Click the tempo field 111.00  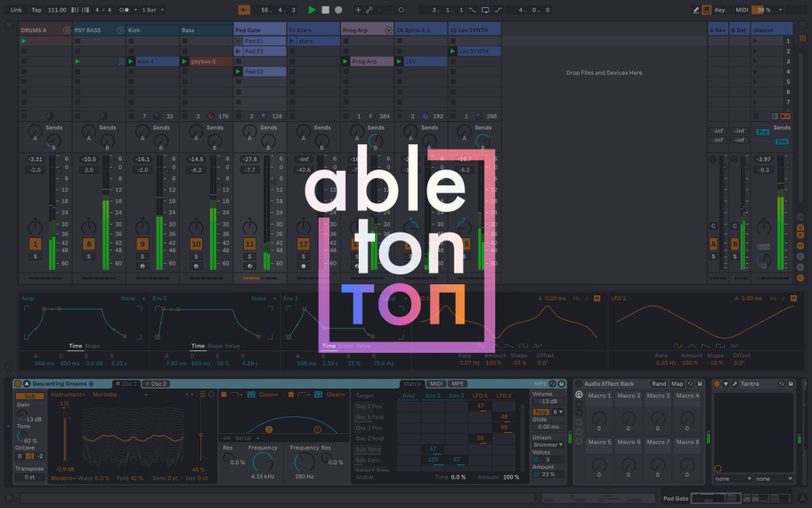point(57,10)
